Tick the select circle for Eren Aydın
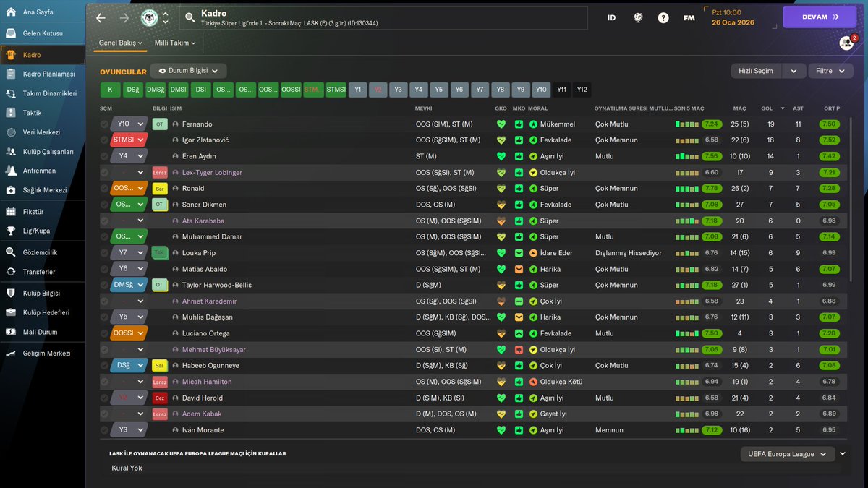Screen dimensions: 868x488 pyautogui.click(x=105, y=156)
